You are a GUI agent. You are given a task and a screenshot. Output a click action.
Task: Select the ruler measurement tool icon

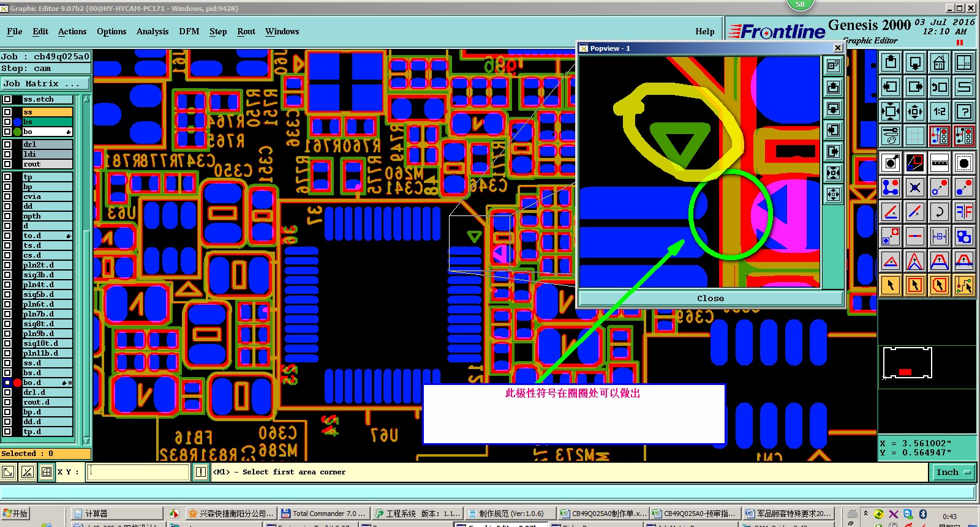[x=939, y=163]
